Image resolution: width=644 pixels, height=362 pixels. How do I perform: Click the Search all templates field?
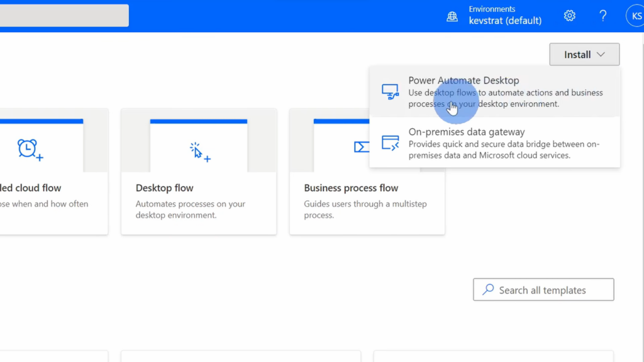543,289
